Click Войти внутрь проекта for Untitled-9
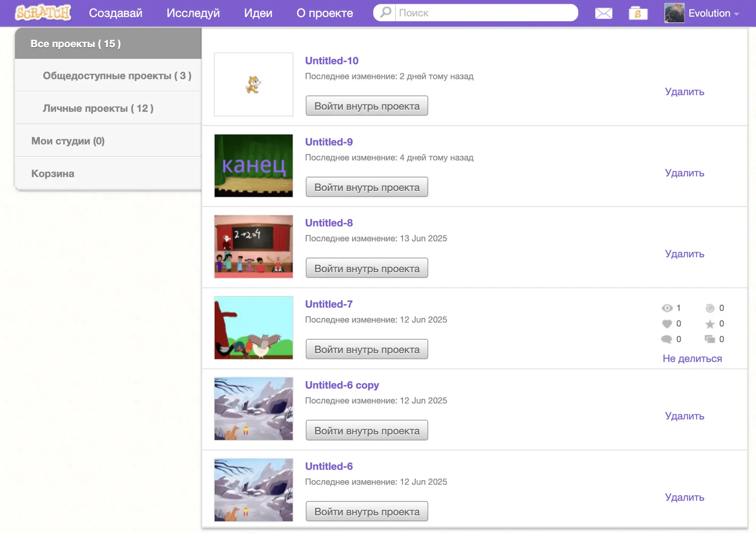Screen dimensions: 756x533 click(367, 187)
